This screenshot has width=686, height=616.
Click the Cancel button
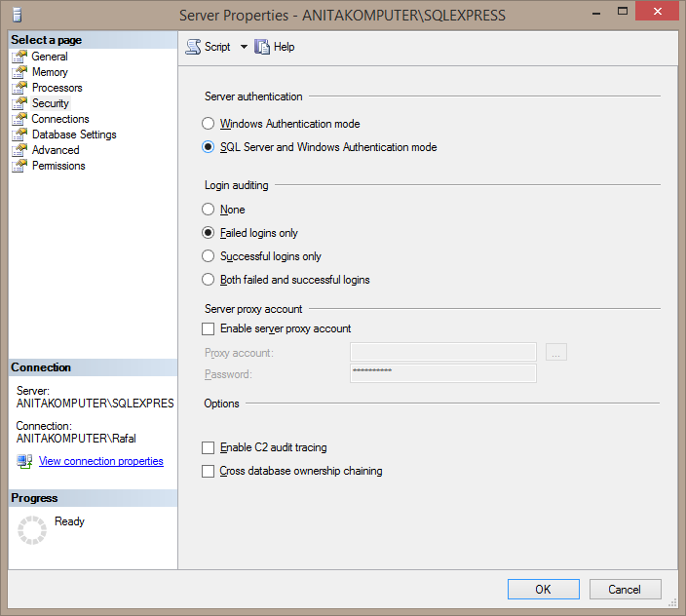coord(625,590)
